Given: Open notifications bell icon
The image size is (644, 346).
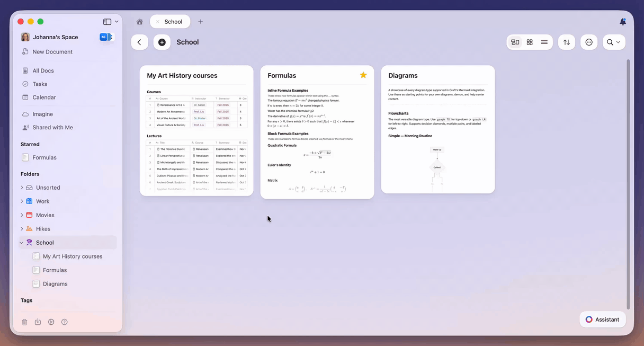Looking at the screenshot, I should point(623,22).
